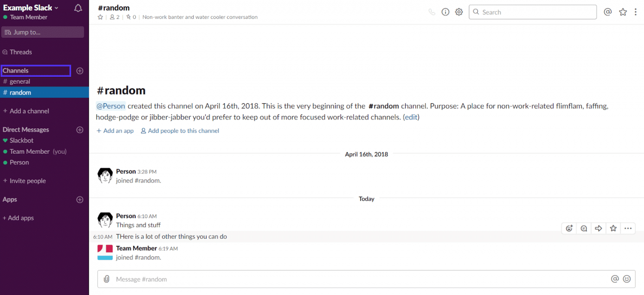Click Add people to this channel link

click(x=183, y=131)
